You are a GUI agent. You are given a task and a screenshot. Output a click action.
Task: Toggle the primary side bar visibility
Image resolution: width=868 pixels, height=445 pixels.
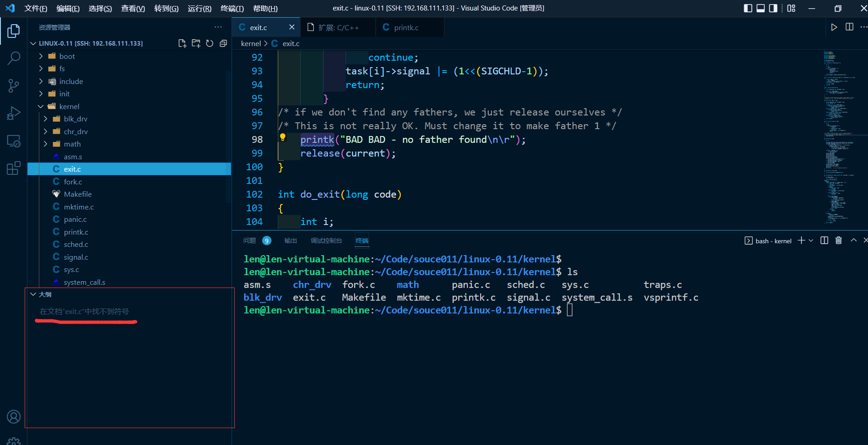click(749, 8)
